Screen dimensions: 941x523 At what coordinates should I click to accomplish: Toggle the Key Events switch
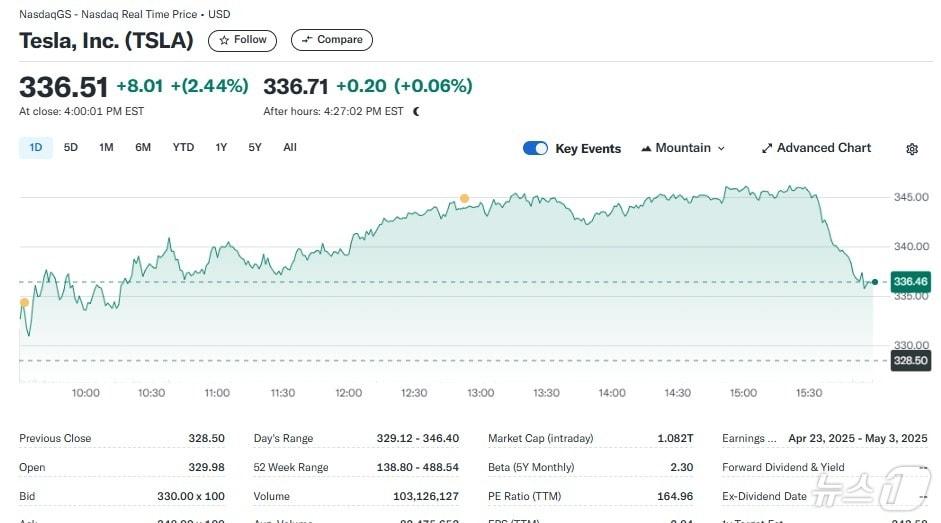(x=535, y=148)
